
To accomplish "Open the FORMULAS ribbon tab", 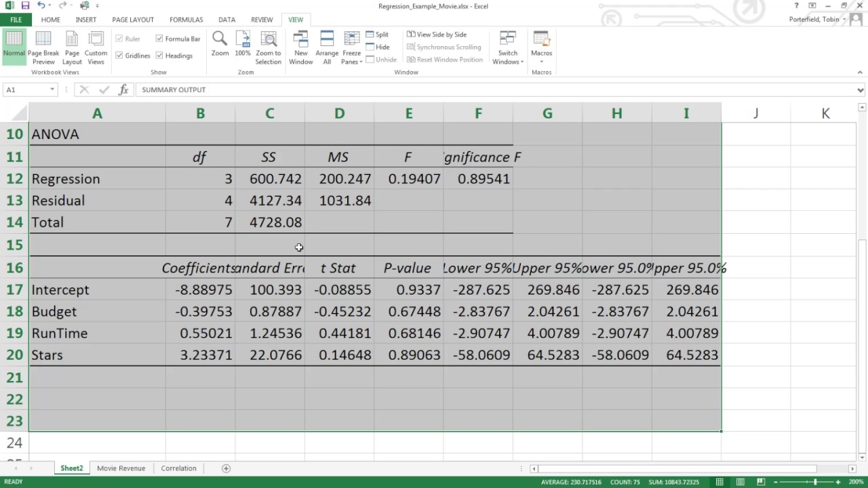I will 186,20.
